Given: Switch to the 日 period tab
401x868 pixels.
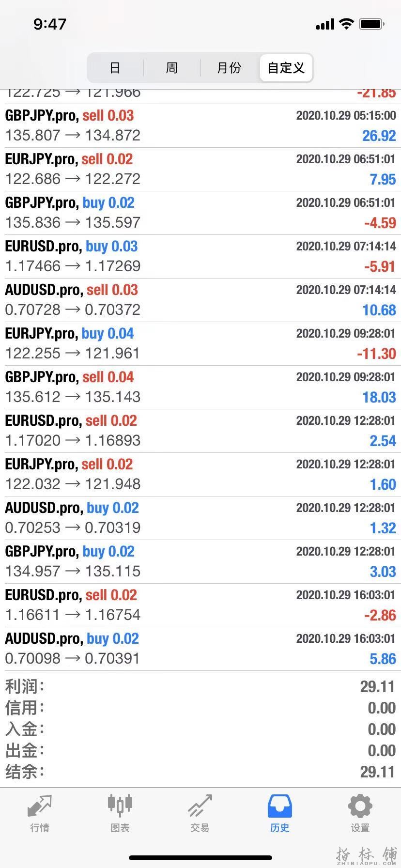Looking at the screenshot, I should pyautogui.click(x=115, y=68).
